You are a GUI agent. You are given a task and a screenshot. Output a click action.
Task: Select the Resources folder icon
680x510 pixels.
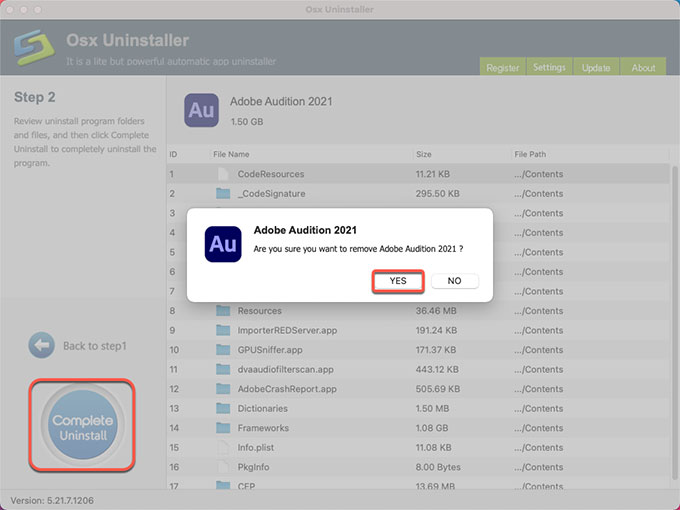point(223,311)
